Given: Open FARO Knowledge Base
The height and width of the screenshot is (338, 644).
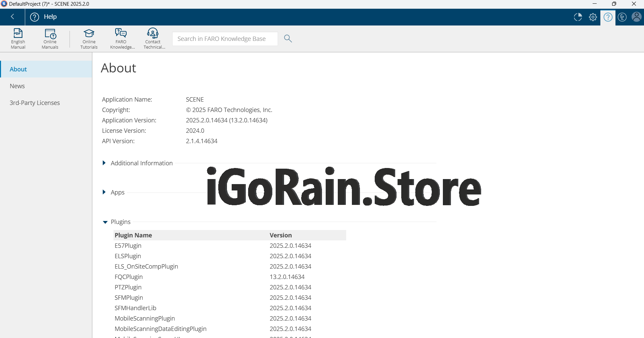Looking at the screenshot, I should (121, 39).
